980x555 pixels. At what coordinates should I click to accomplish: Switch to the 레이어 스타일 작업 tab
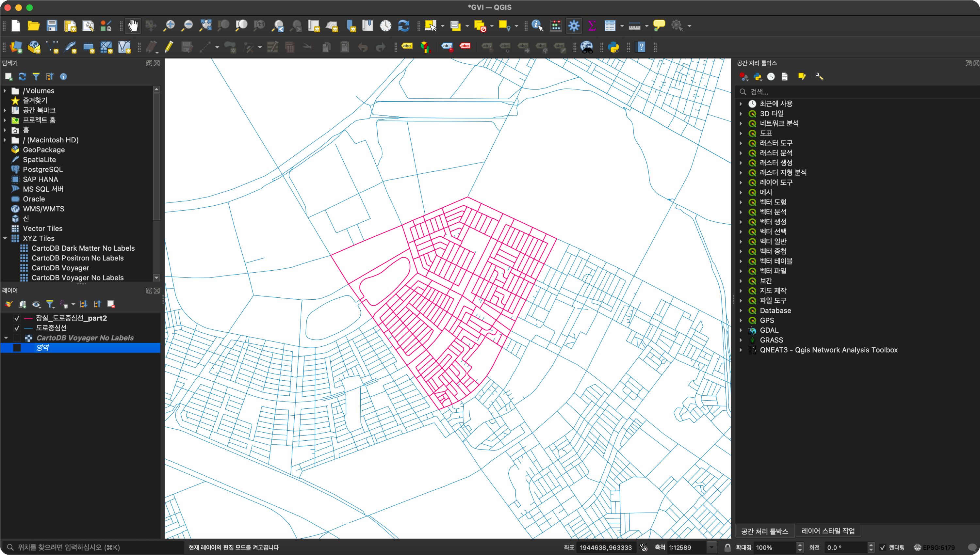click(828, 531)
